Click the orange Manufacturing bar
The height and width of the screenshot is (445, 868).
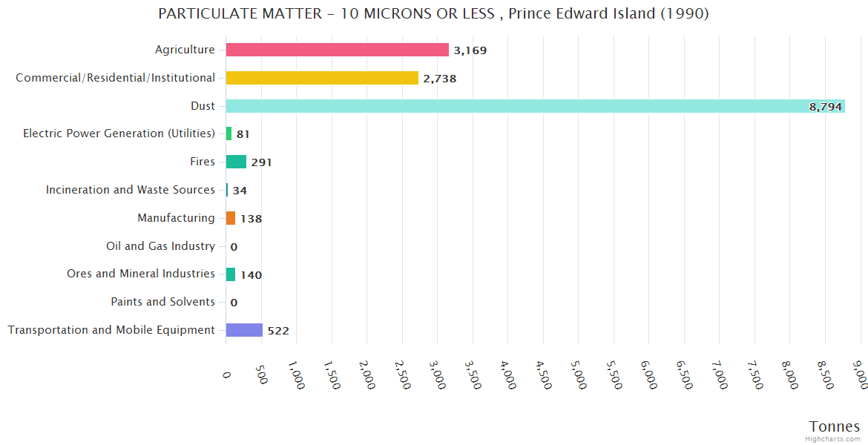coord(231,218)
